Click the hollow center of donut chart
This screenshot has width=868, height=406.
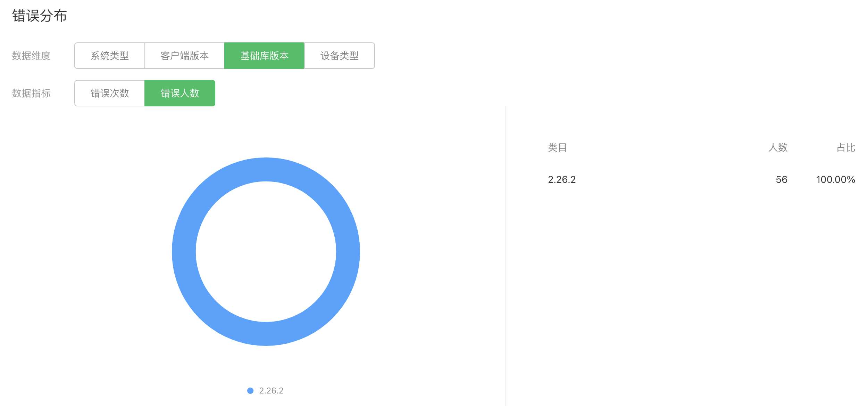coord(266,252)
